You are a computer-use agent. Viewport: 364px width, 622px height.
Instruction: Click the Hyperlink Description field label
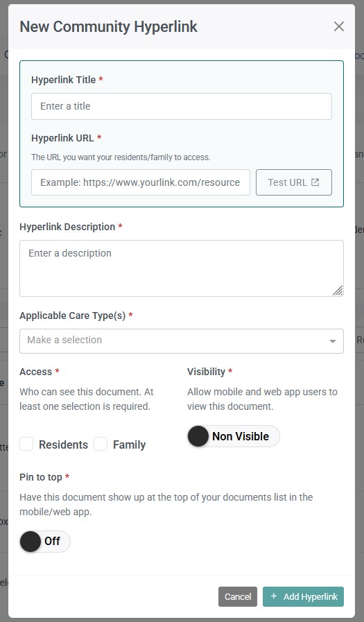pyautogui.click(x=67, y=227)
